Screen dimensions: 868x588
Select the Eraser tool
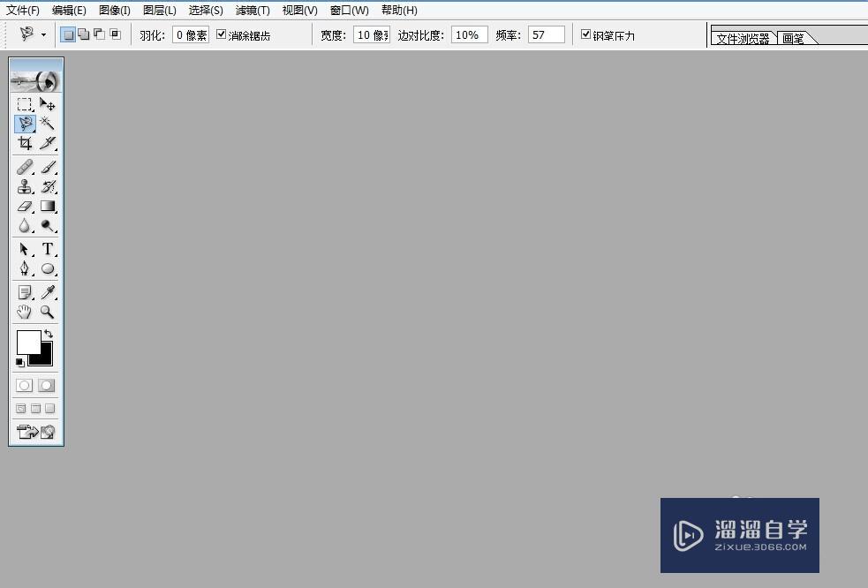25,206
